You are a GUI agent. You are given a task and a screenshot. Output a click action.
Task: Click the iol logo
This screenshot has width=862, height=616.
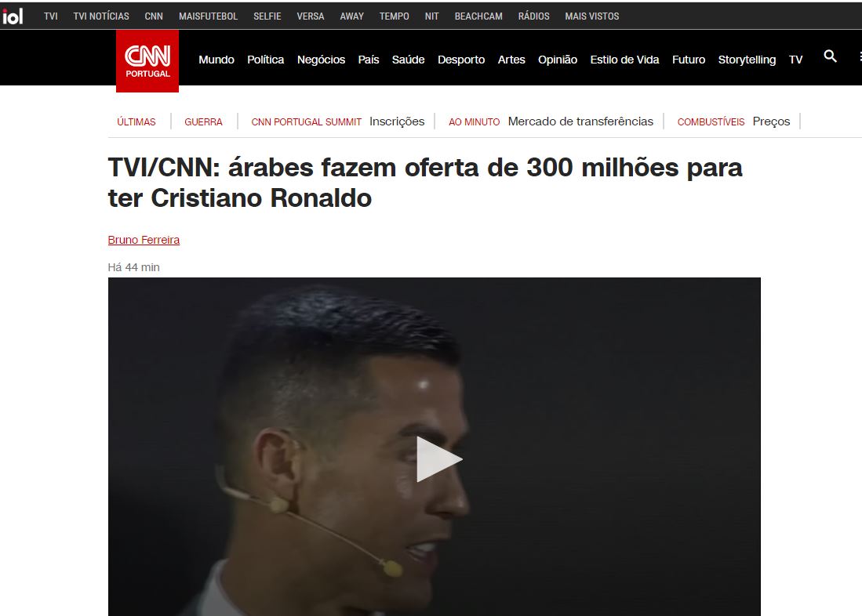[x=12, y=16]
